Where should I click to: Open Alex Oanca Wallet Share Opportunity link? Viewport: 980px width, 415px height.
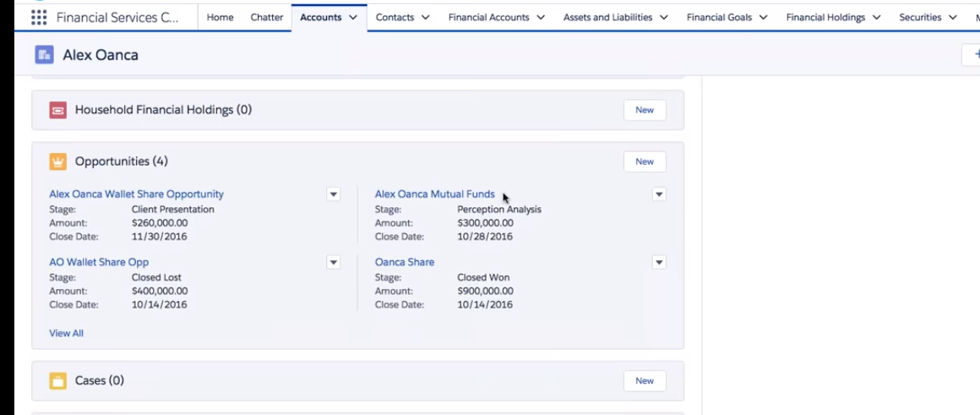coord(136,194)
